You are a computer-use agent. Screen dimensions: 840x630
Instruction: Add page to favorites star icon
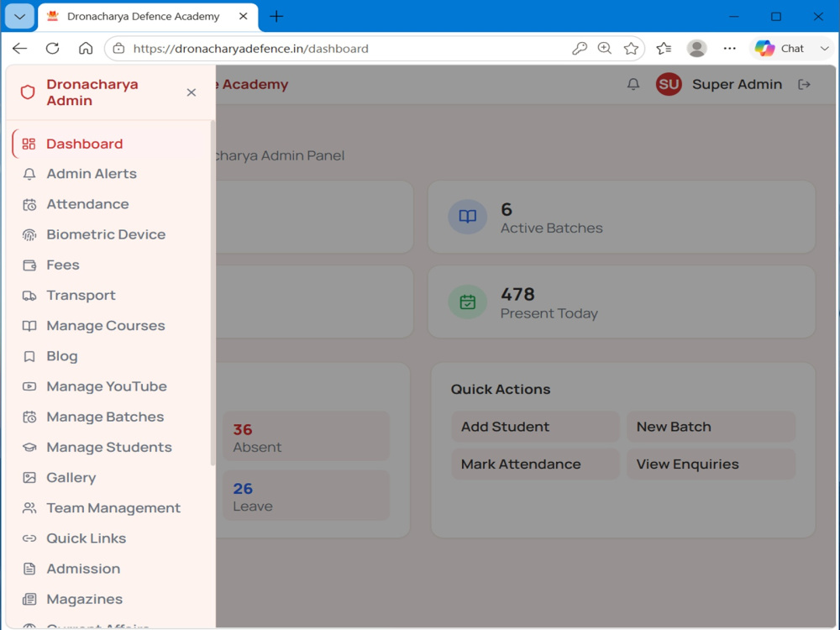click(631, 48)
